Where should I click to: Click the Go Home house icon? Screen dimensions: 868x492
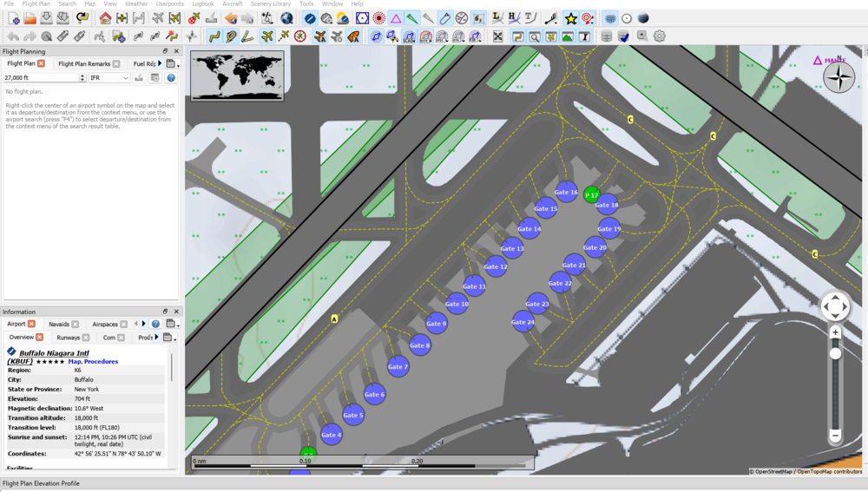coord(105,18)
